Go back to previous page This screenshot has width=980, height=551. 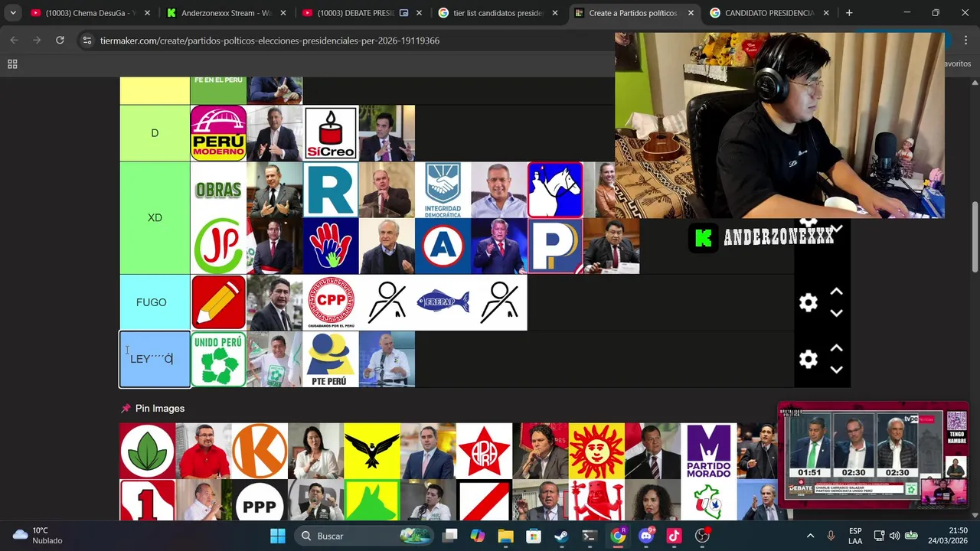(14, 41)
